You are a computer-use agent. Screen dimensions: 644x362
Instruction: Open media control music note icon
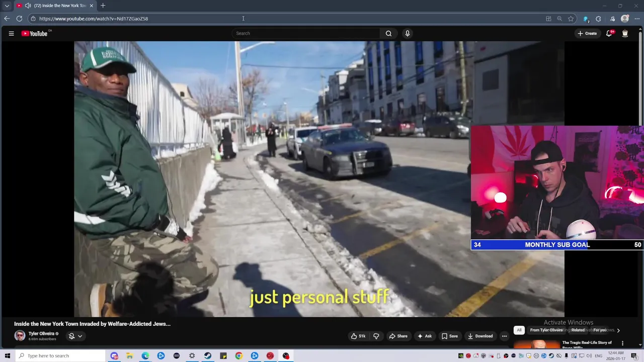pos(612,19)
